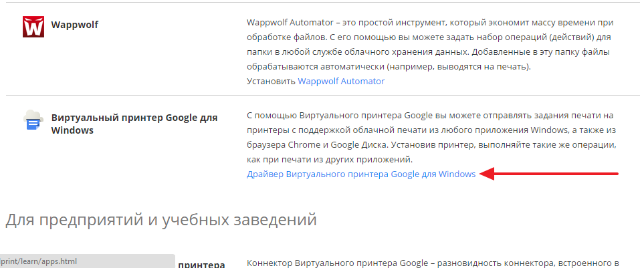644x268 pixels.
Task: Click the word "Установить" before the Wappwolf link
Action: click(271, 81)
